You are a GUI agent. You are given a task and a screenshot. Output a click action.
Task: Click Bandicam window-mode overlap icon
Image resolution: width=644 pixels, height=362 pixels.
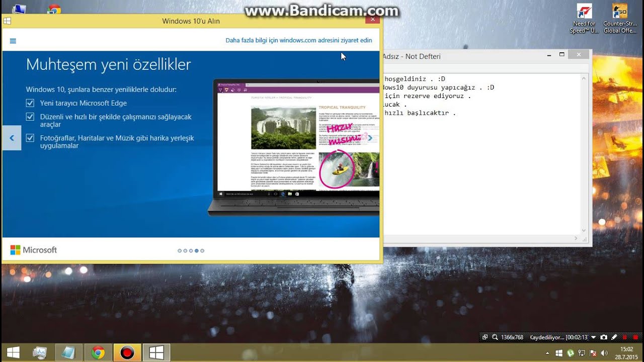(x=485, y=337)
